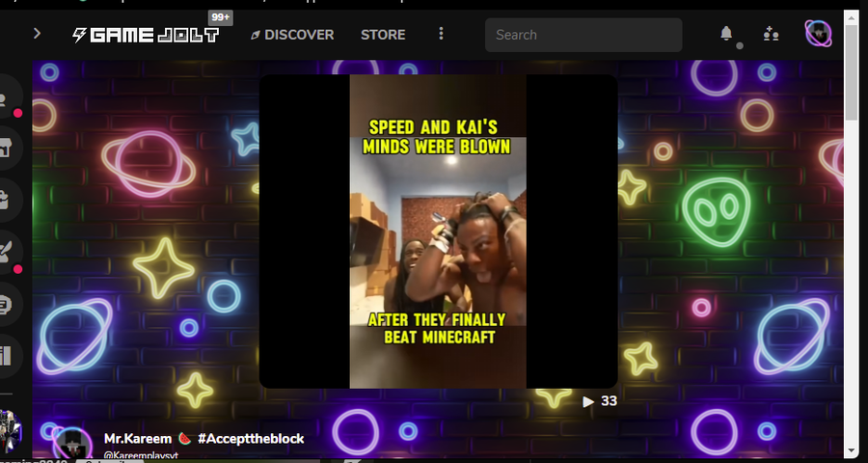This screenshot has width=868, height=463.
Task: Open the Game Jolt home logo
Action: pos(147,36)
